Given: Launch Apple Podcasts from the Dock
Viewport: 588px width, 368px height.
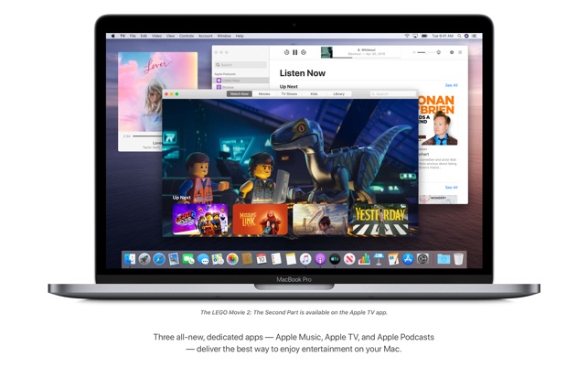Looking at the screenshot, I should click(x=320, y=259).
